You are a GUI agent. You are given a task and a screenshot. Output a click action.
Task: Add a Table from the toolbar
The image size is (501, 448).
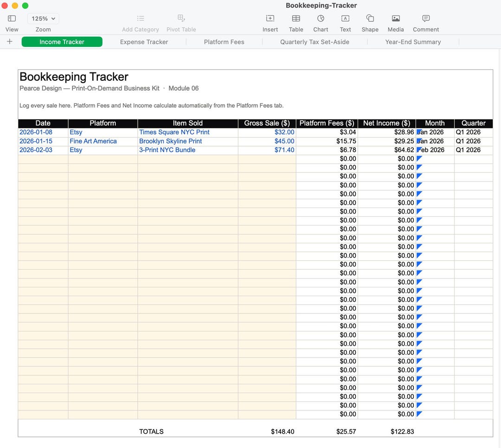296,18
